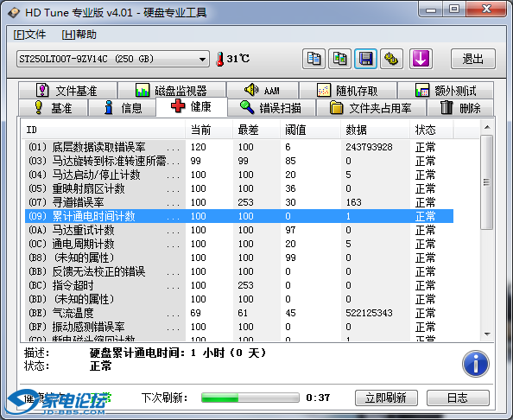Image resolution: width=513 pixels, height=420 pixels.
Task: Switch to the 删除 tab
Action: (460, 108)
